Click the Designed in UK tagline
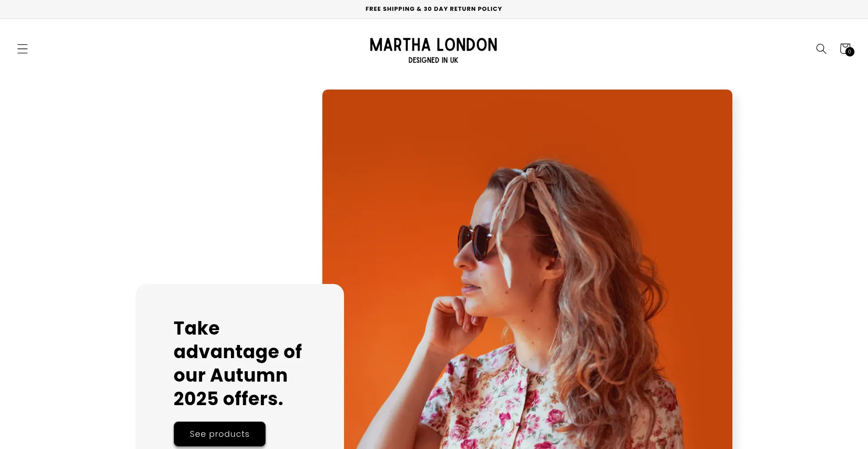The image size is (868, 449). (x=433, y=60)
